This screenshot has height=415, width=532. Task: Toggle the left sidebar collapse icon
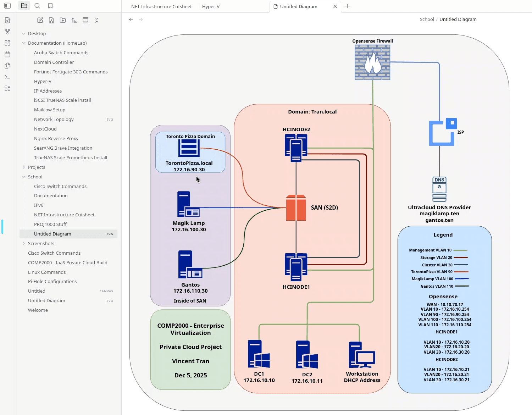[7, 6]
